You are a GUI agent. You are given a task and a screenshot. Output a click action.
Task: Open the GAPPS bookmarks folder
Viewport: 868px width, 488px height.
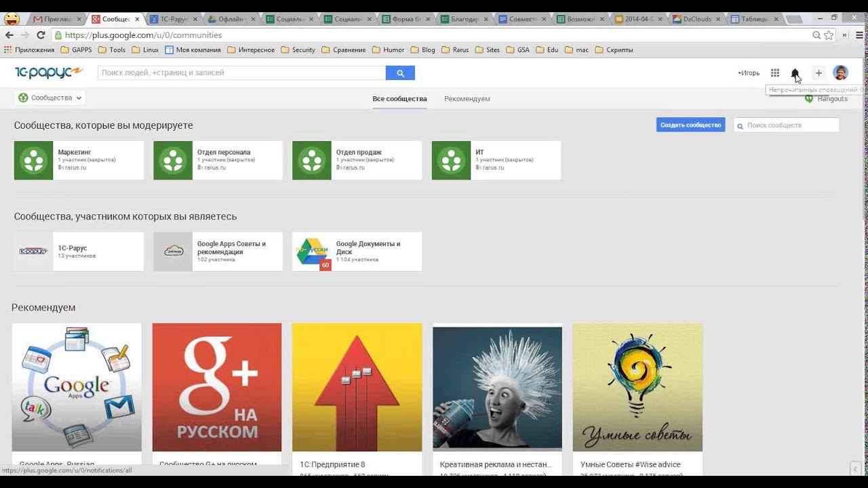coord(76,49)
